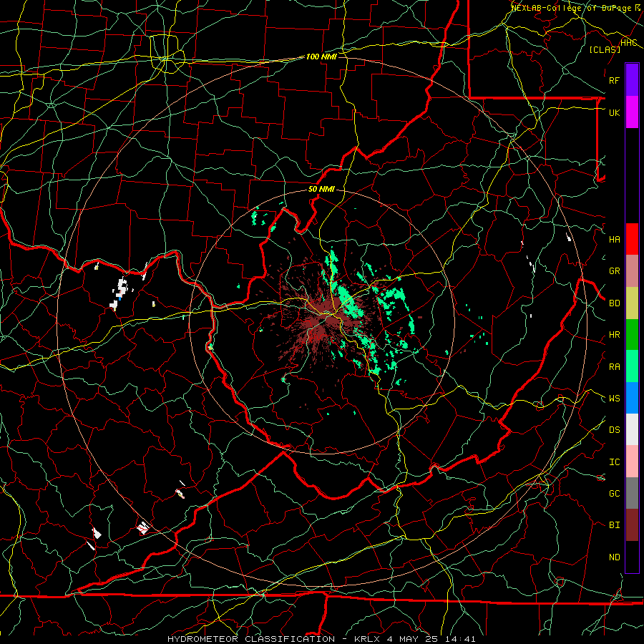Select the white DS legend swatch
Screen dimensions: 644x644
(x=632, y=429)
